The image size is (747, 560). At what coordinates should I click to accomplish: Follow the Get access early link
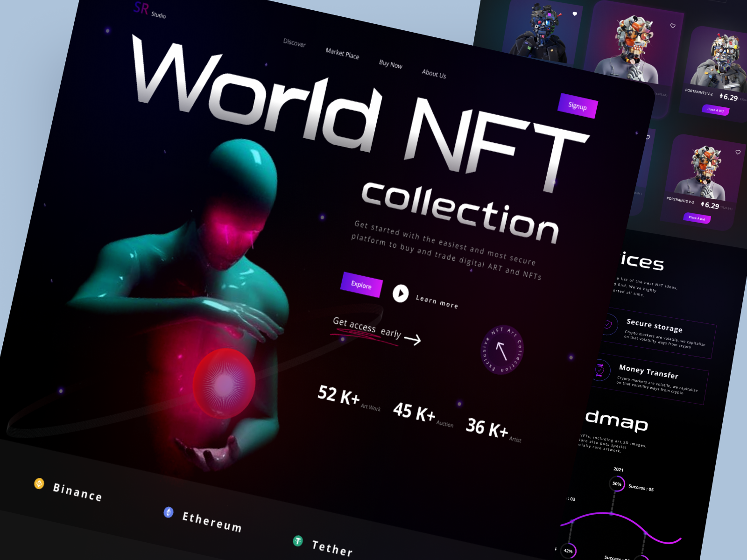click(376, 331)
